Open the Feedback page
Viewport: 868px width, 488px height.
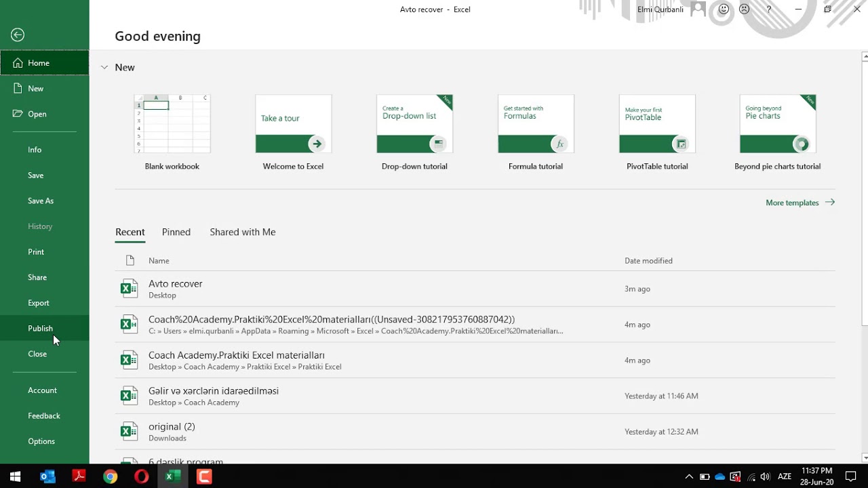pyautogui.click(x=44, y=416)
